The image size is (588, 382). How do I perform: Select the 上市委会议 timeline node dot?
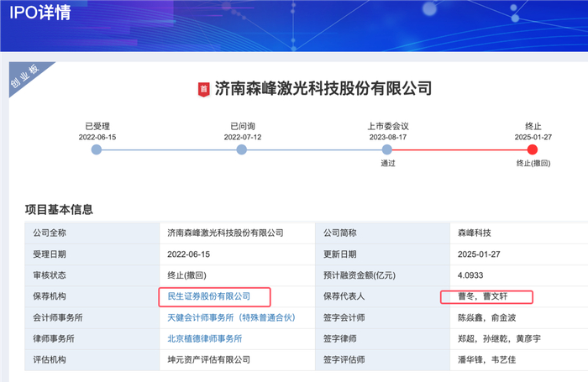(387, 149)
